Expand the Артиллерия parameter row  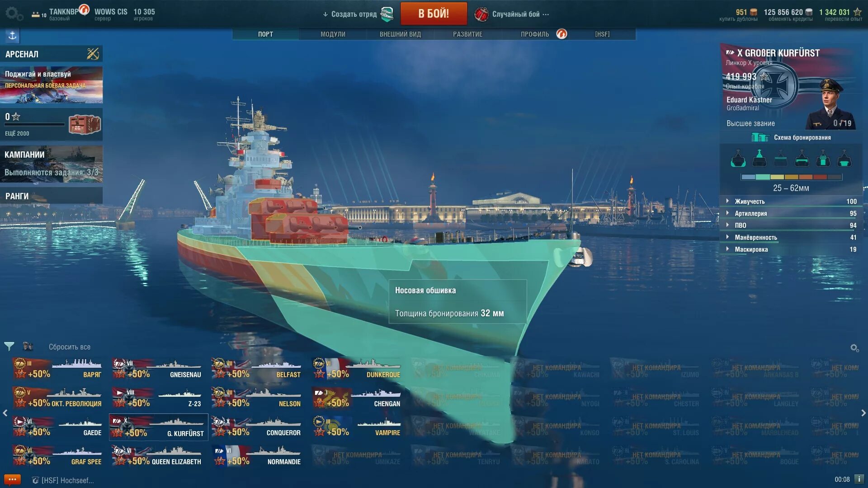(791, 213)
